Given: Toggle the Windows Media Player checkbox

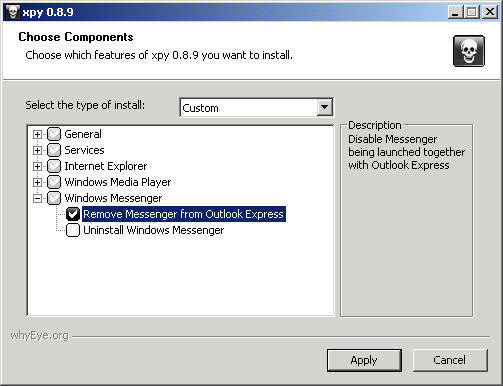Looking at the screenshot, I should pos(54,182).
